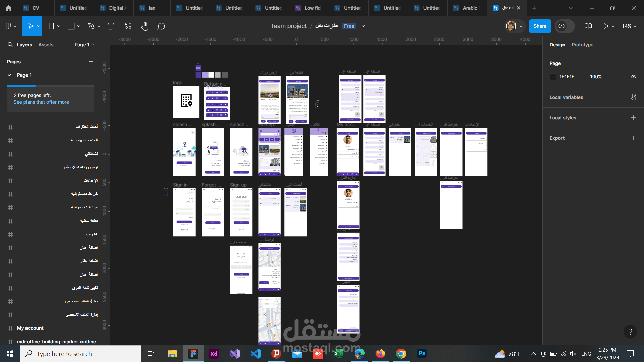The image size is (644, 362).
Task: Expand the Present options arrow
Action: pos(613,26)
